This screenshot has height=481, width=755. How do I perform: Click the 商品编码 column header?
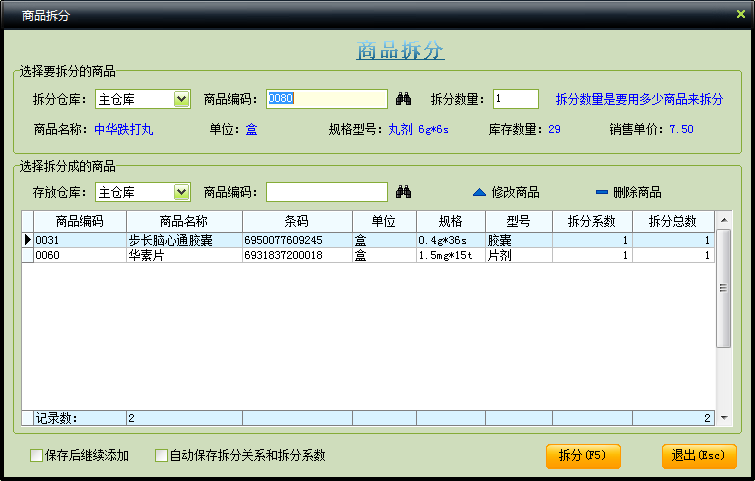coord(80,221)
